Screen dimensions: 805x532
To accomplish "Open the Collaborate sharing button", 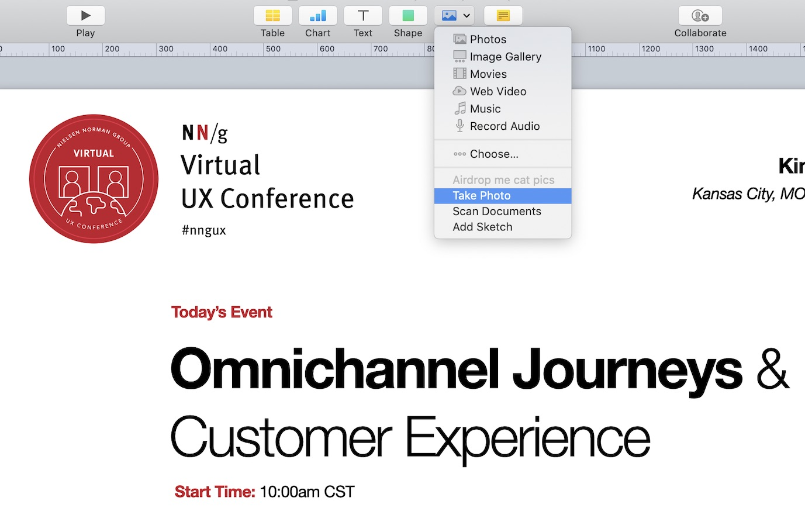I will (700, 16).
